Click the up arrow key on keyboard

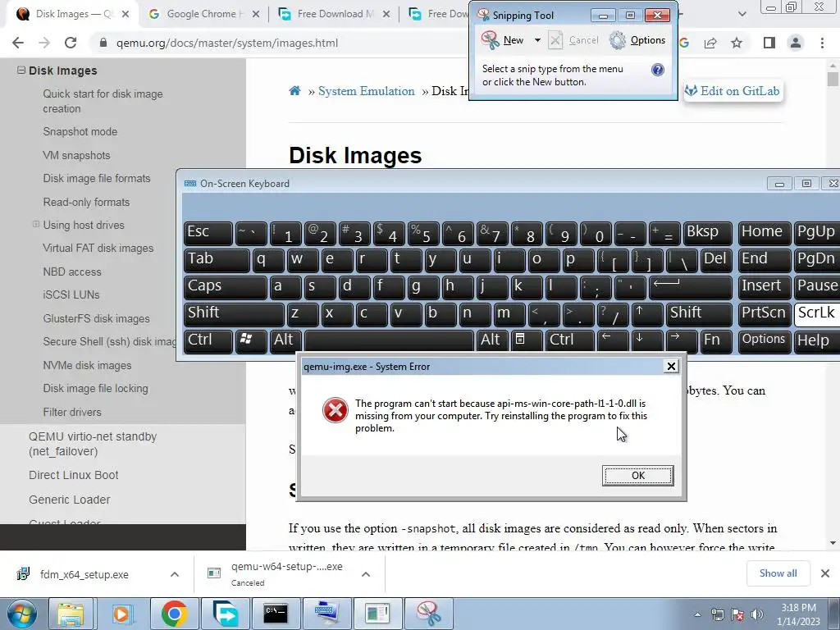(646, 314)
